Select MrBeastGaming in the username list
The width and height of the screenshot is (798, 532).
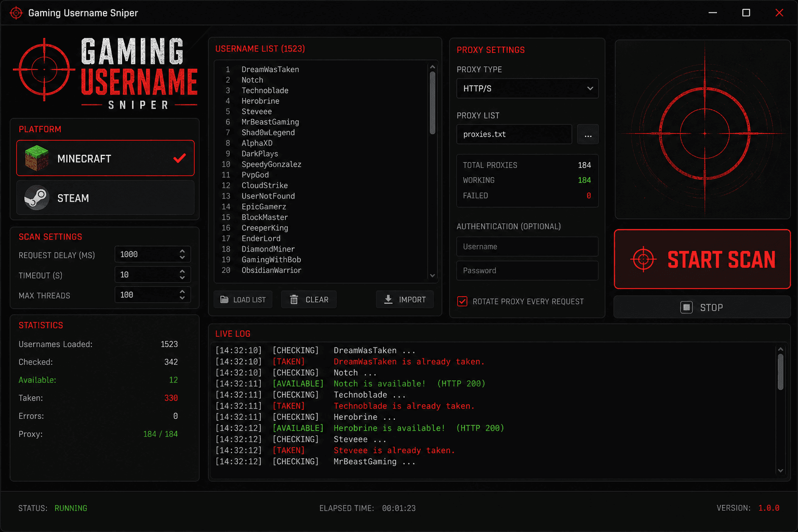(270, 122)
